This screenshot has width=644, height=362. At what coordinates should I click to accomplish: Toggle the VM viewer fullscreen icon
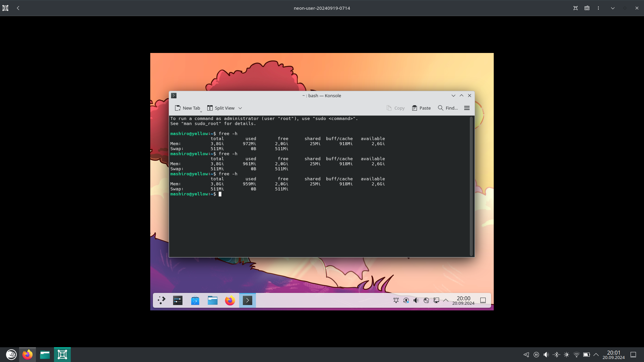click(576, 8)
